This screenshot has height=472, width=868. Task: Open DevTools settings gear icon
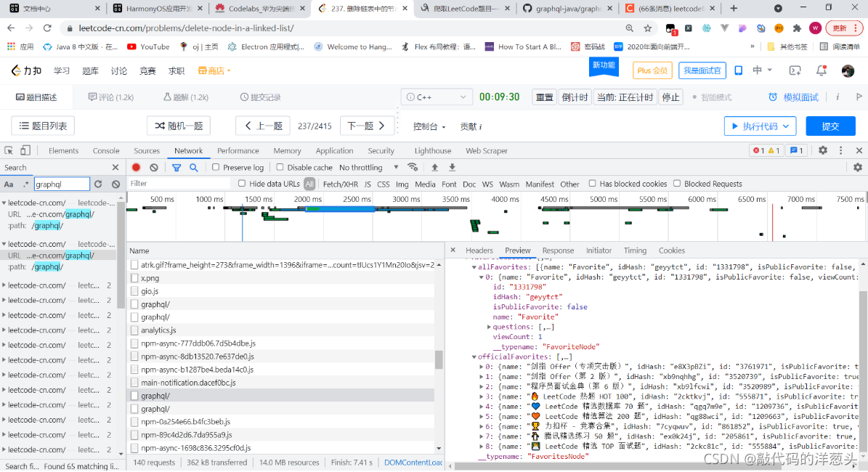tap(823, 150)
